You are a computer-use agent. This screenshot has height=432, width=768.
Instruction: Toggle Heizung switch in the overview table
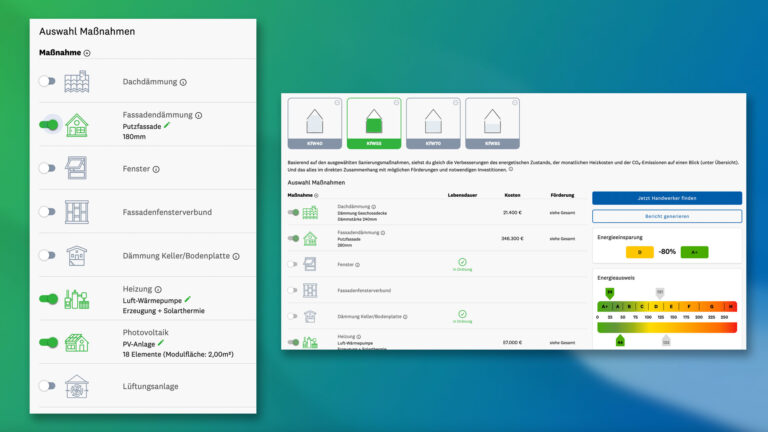(x=293, y=342)
